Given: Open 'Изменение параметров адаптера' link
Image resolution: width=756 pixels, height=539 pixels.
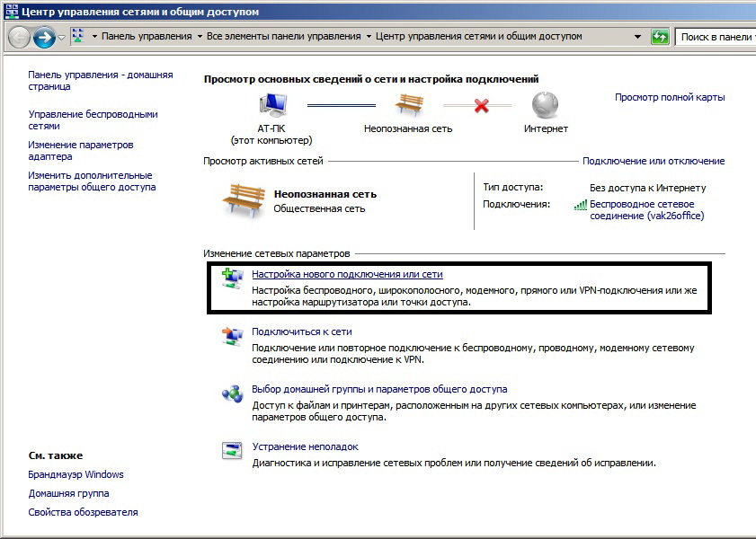Looking at the screenshot, I should click(x=81, y=150).
